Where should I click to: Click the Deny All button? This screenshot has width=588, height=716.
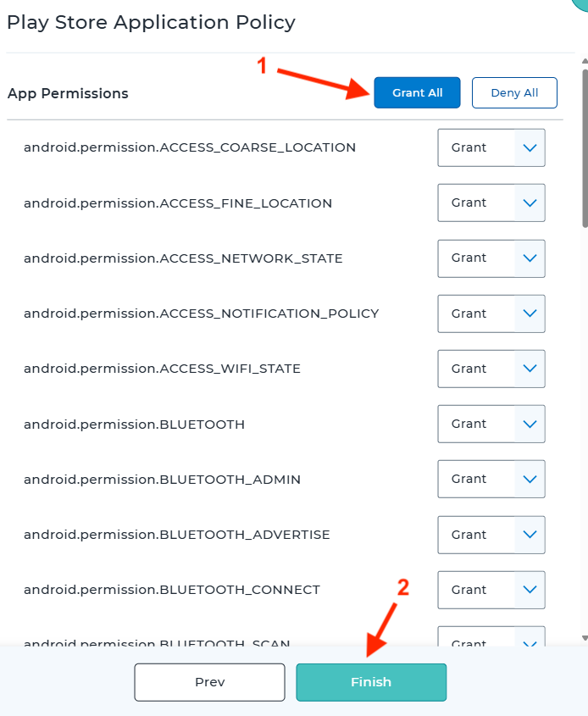click(514, 93)
